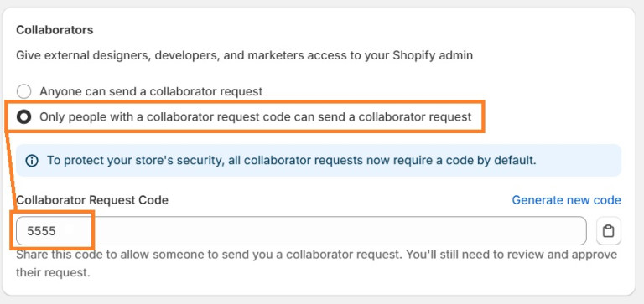
Task: Click the 'Collaborators' section heading
Action: click(x=55, y=30)
